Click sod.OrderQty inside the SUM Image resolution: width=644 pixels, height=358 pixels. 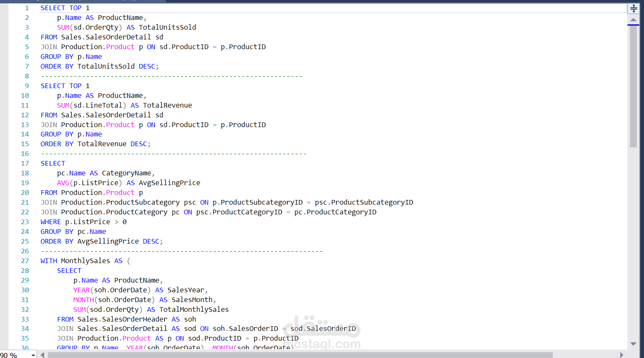114,310
